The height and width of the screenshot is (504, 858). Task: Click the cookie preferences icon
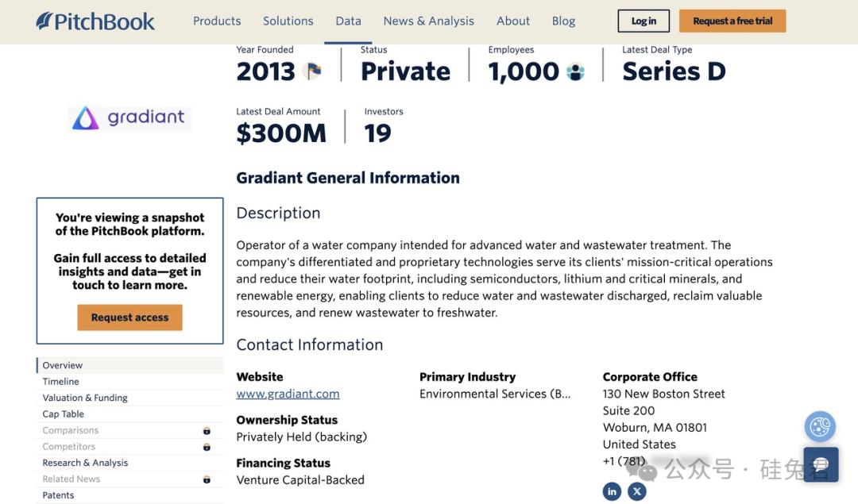(820, 427)
